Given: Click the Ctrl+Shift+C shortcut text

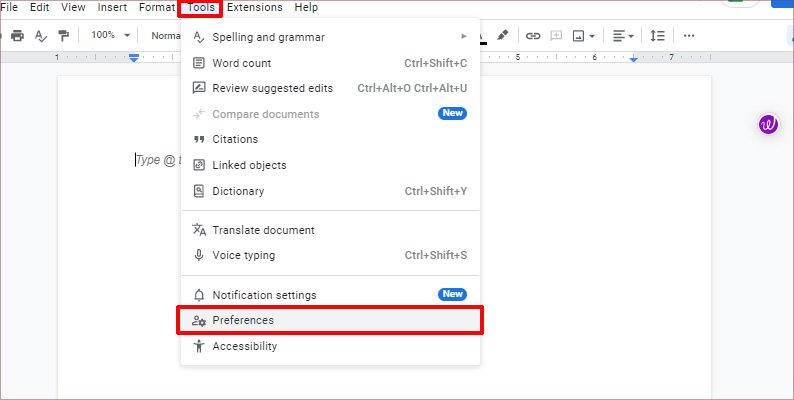Looking at the screenshot, I should 435,63.
